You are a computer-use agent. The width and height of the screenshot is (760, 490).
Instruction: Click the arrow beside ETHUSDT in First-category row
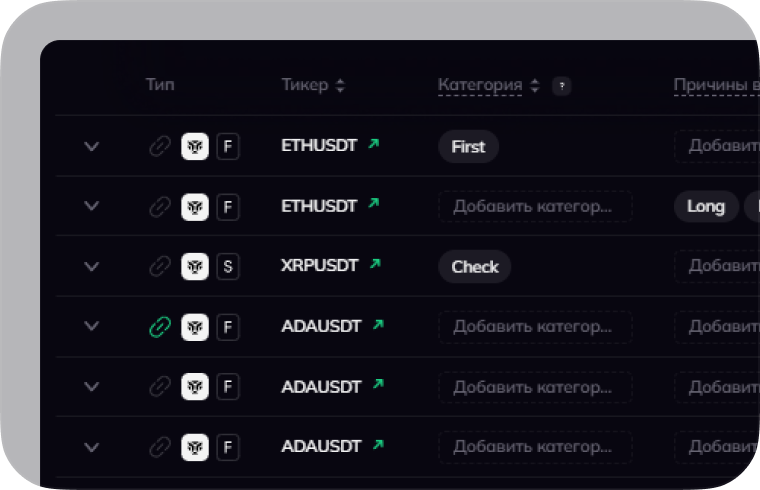pos(374,144)
